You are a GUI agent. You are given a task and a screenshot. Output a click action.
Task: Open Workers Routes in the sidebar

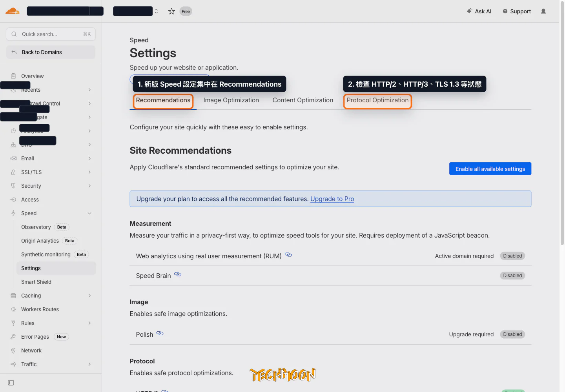coord(40,309)
